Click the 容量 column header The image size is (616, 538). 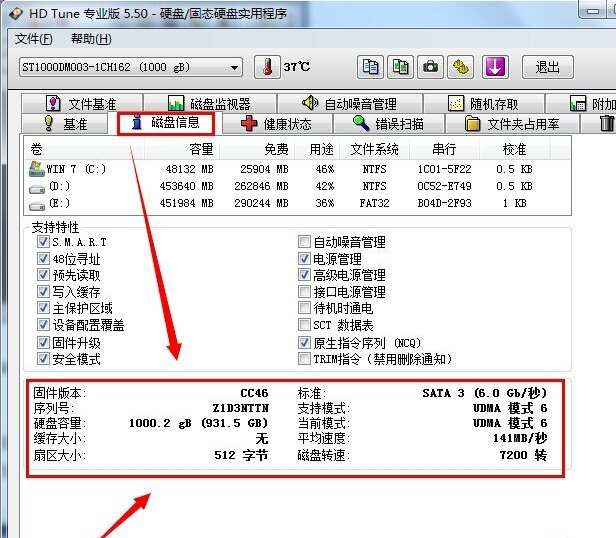(x=182, y=149)
